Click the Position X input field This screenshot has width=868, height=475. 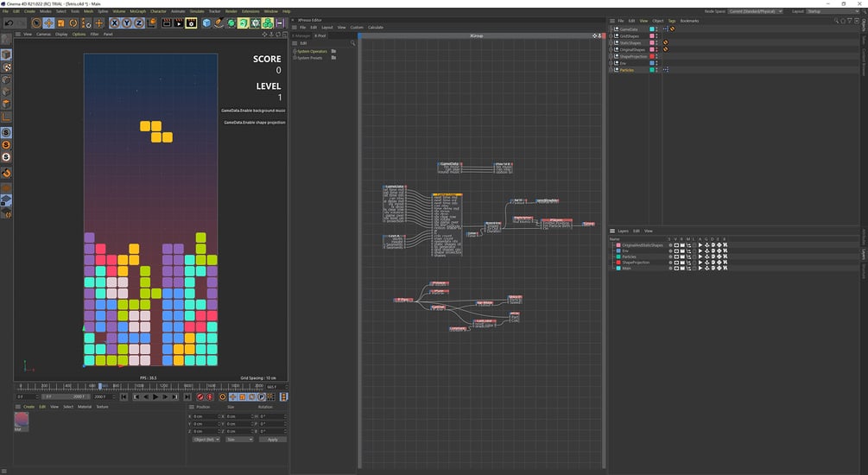[x=205, y=416]
